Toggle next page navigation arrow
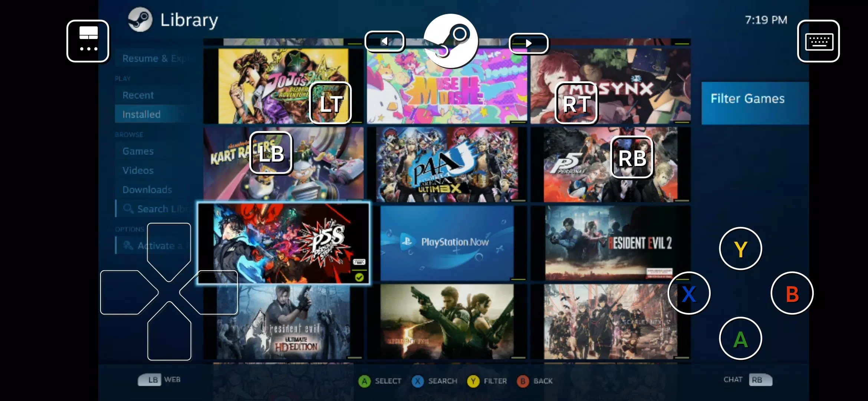The width and height of the screenshot is (868, 401). [x=527, y=43]
